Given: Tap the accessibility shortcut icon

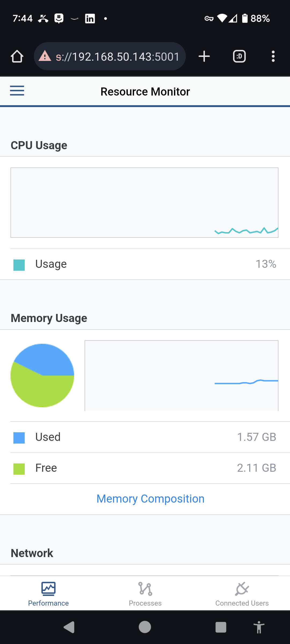Looking at the screenshot, I should [259, 627].
